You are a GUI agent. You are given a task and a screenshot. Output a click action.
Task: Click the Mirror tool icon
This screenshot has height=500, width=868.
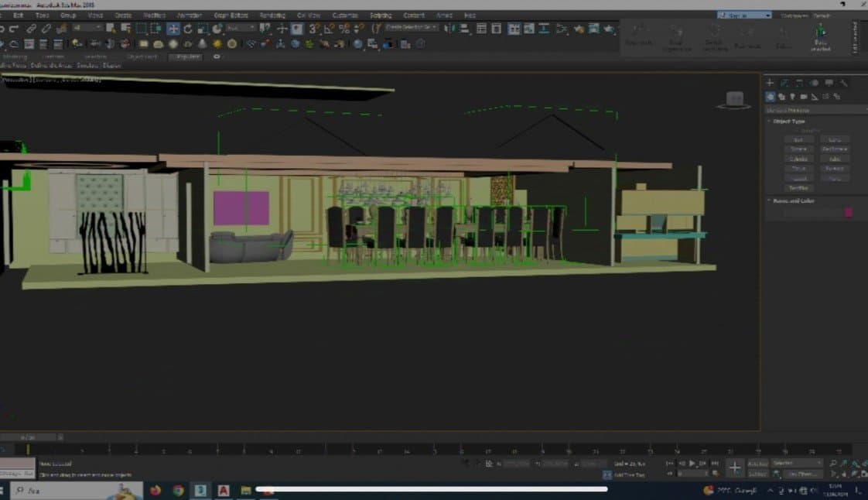click(449, 29)
